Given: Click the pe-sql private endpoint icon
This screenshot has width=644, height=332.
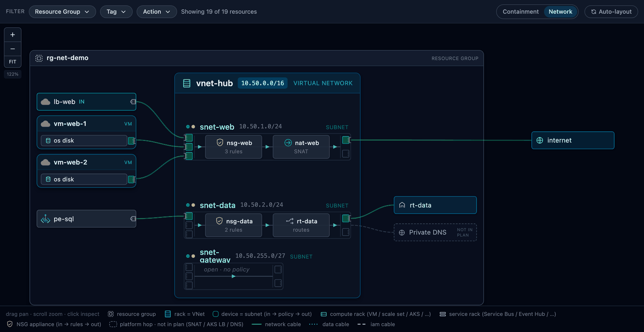Looking at the screenshot, I should tap(45, 219).
